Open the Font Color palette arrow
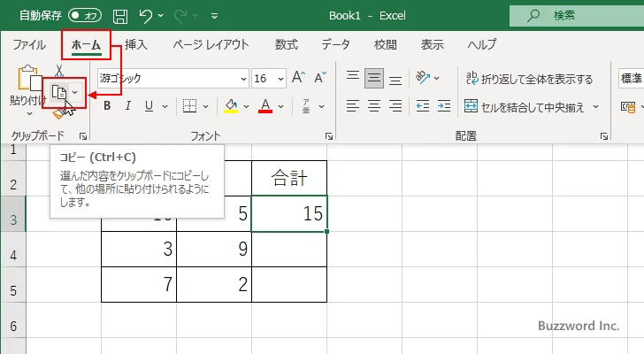The width and height of the screenshot is (644, 354). [x=280, y=107]
